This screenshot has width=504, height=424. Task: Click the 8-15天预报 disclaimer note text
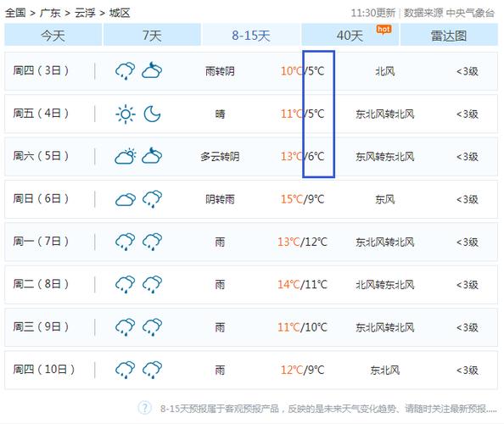pyautogui.click(x=328, y=409)
